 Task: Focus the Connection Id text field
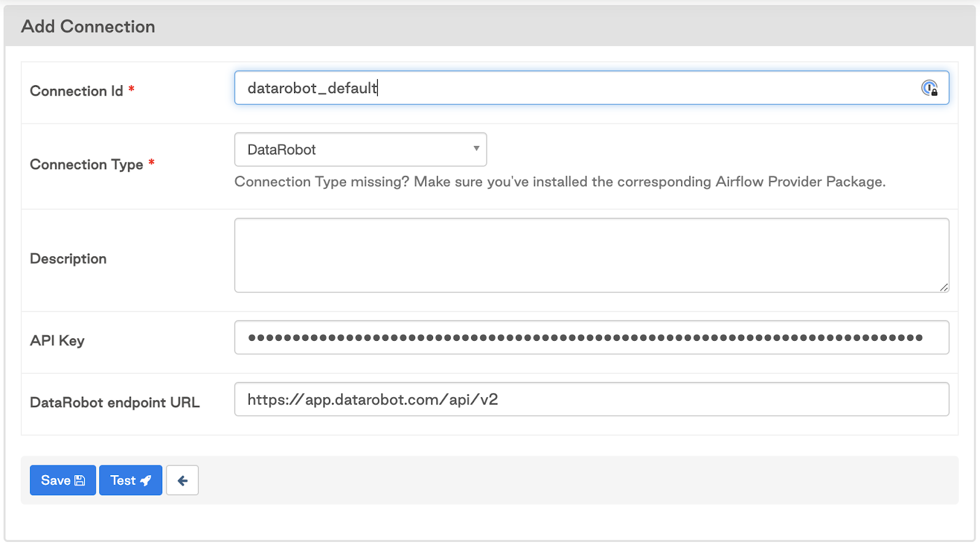(576, 88)
